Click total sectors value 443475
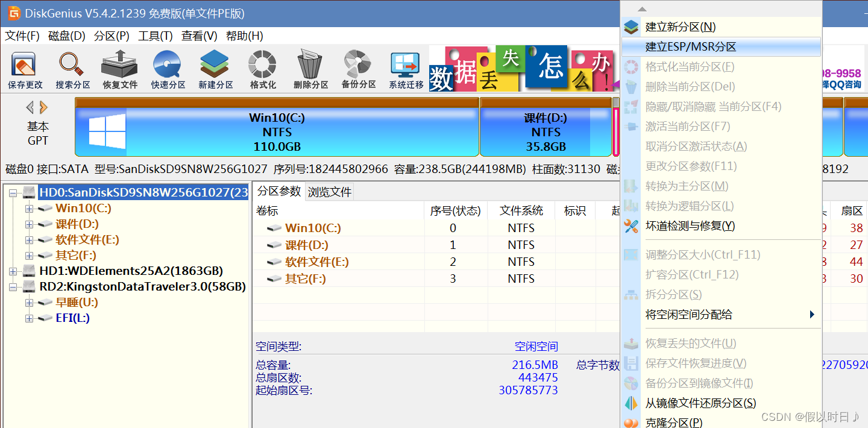 [538, 377]
